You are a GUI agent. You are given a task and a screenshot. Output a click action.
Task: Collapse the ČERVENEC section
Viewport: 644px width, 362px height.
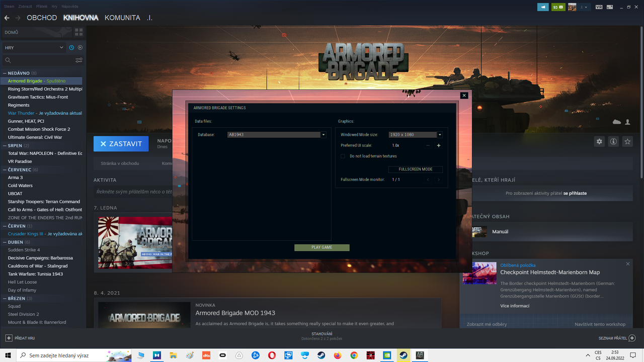point(5,169)
